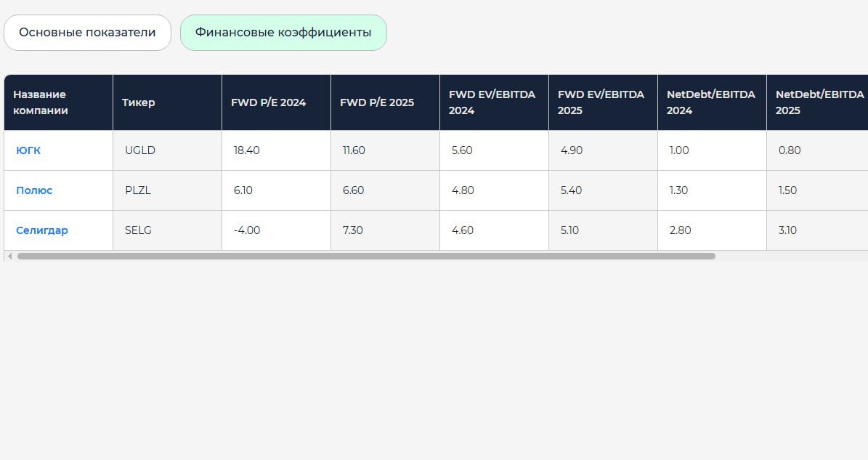Click the FWD EV/EBITDA 2024 header
Viewport: 868px width, 460px height.
click(x=495, y=102)
